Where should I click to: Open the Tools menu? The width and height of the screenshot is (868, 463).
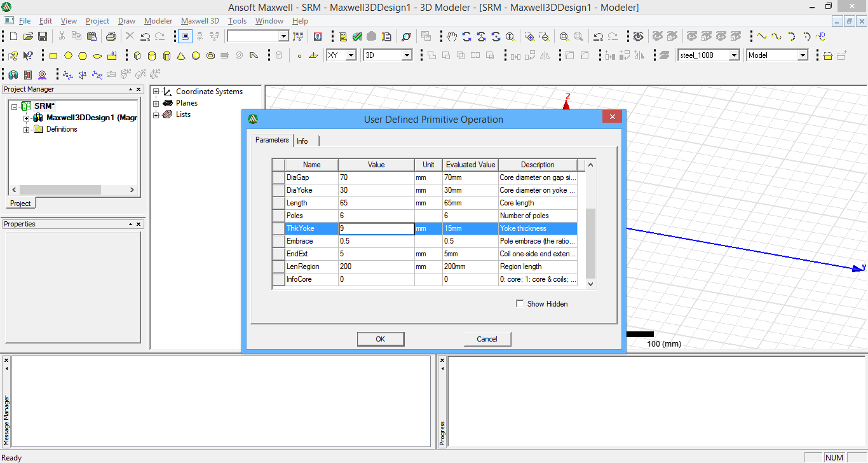(x=237, y=21)
